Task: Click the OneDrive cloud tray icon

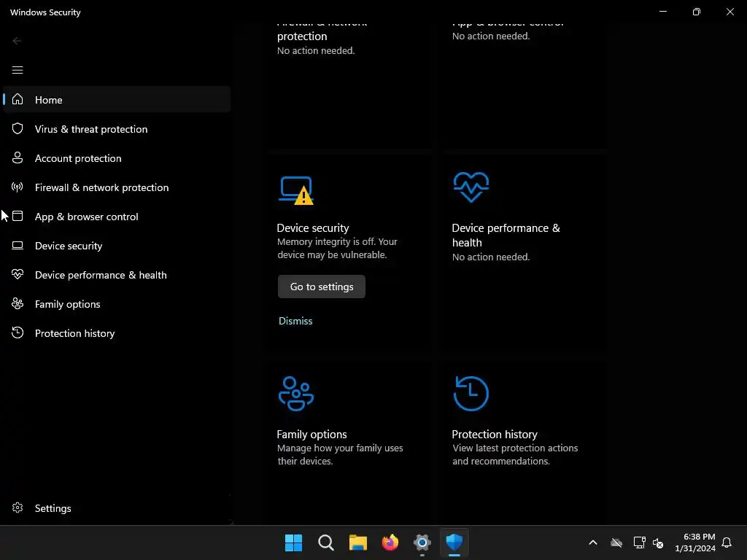Action: click(616, 542)
